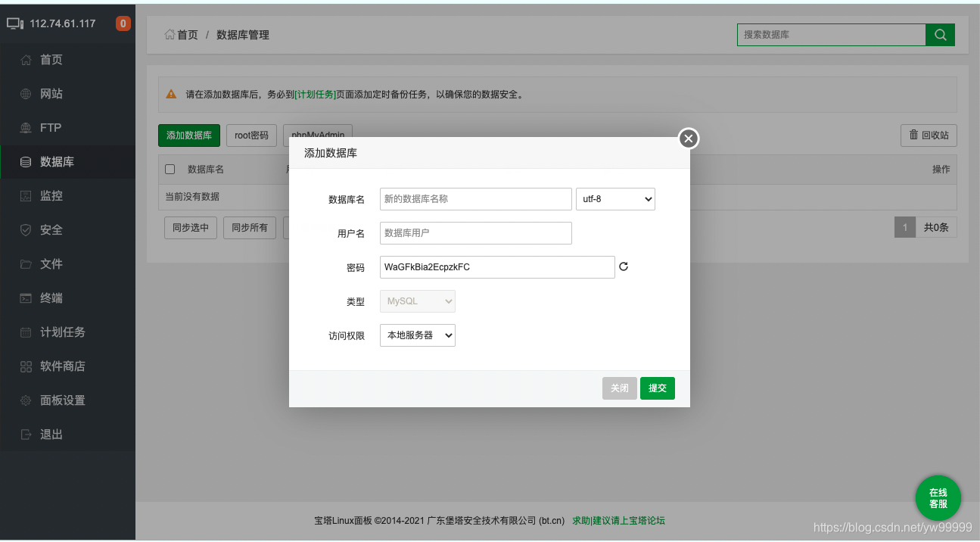The image size is (980, 542).
Task: Click the root密码 button
Action: click(x=252, y=135)
